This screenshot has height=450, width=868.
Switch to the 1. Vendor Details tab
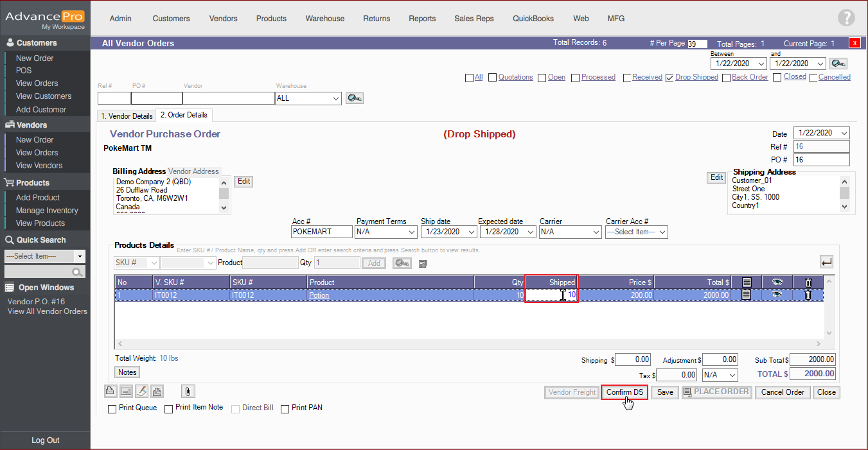point(127,116)
